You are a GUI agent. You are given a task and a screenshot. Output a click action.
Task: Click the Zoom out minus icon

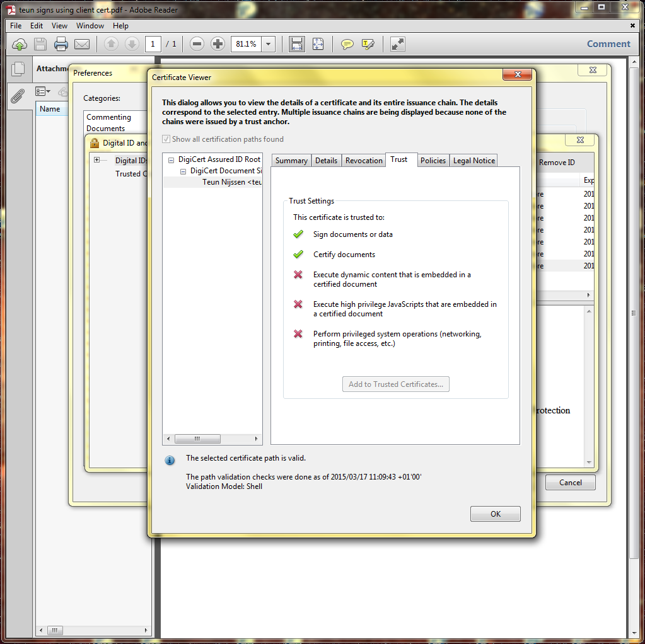click(197, 44)
